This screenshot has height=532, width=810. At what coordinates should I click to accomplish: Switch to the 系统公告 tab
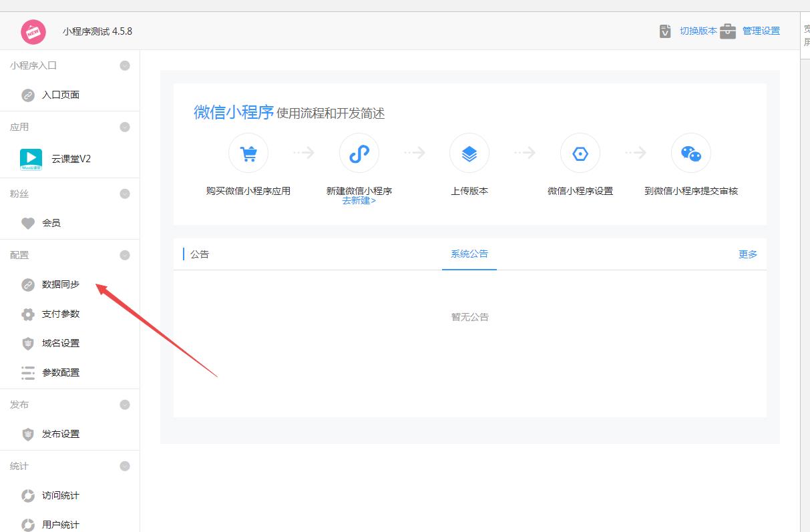(x=469, y=254)
